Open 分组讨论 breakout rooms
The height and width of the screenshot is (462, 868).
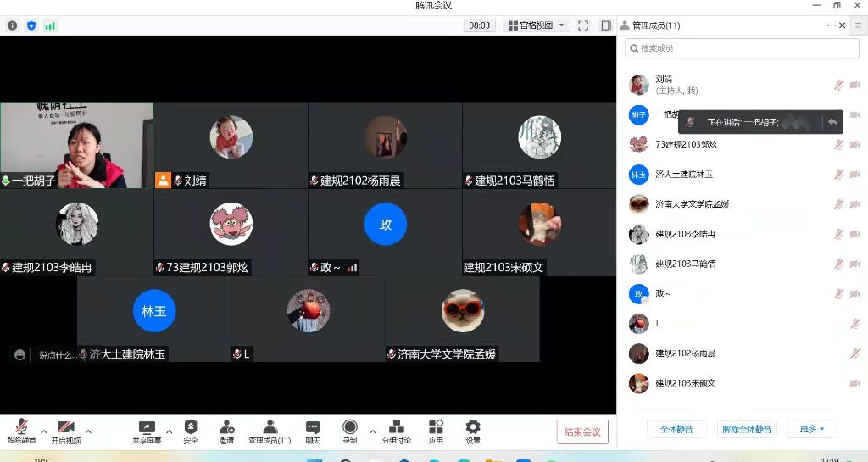pyautogui.click(x=396, y=430)
